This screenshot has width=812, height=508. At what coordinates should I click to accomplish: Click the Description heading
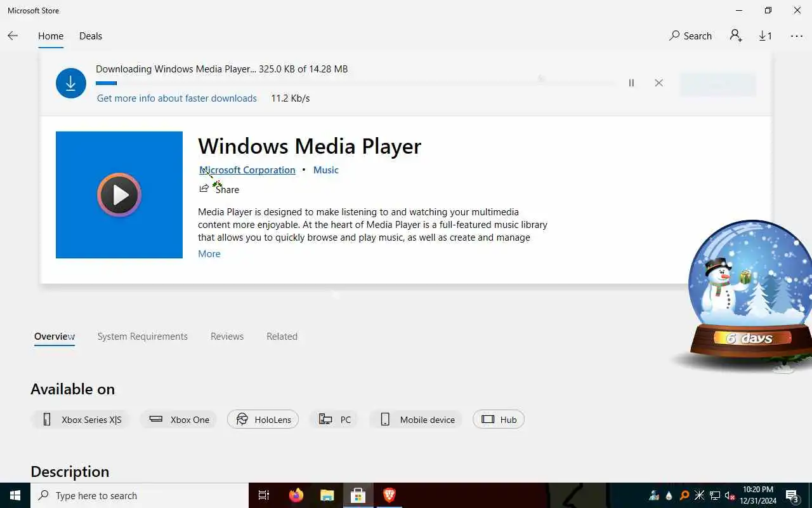pyautogui.click(x=70, y=472)
